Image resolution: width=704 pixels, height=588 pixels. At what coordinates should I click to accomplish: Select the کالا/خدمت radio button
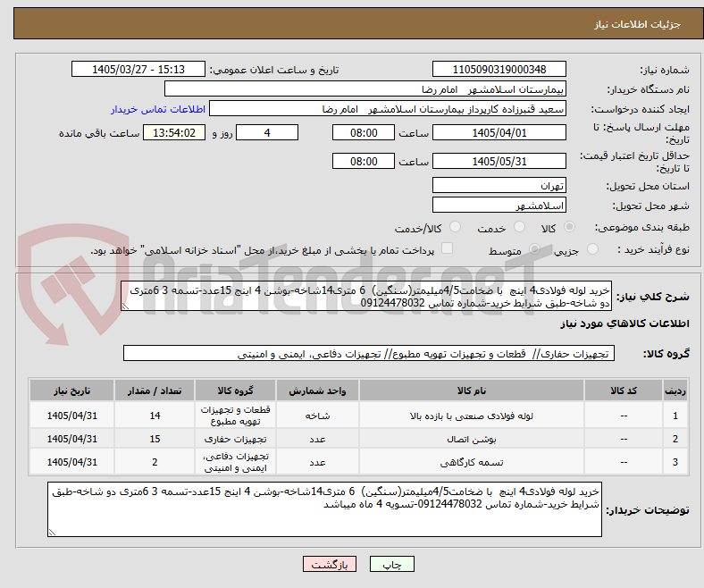(455, 227)
